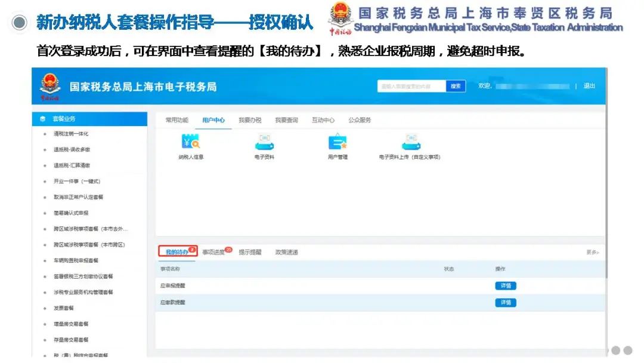Click the 搜索 search button
Screen dimensions: 644x363
pyautogui.click(x=456, y=86)
